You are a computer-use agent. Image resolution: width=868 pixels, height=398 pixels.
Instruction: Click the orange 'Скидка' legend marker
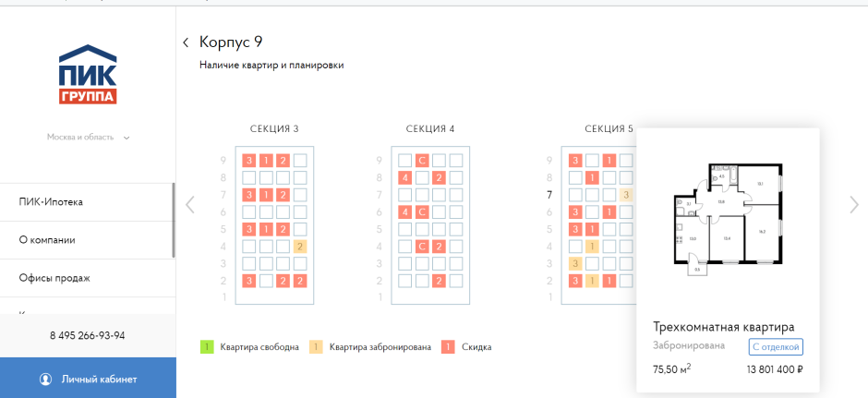[449, 347]
